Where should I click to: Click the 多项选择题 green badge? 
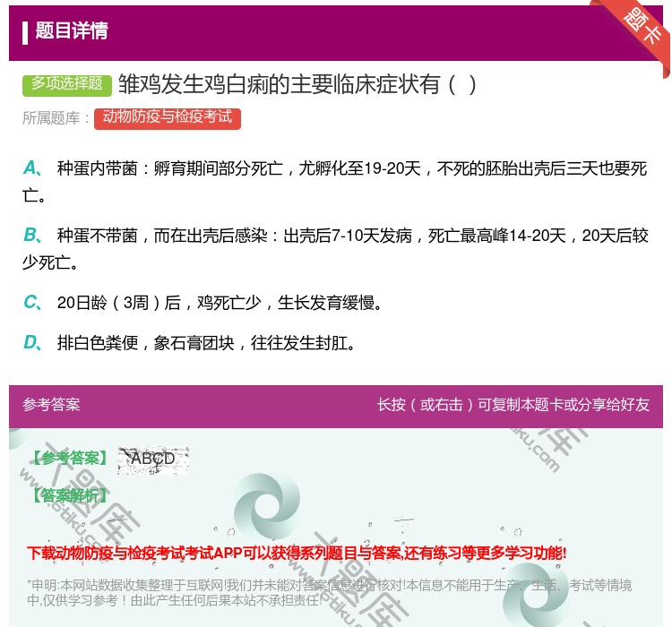67,84
